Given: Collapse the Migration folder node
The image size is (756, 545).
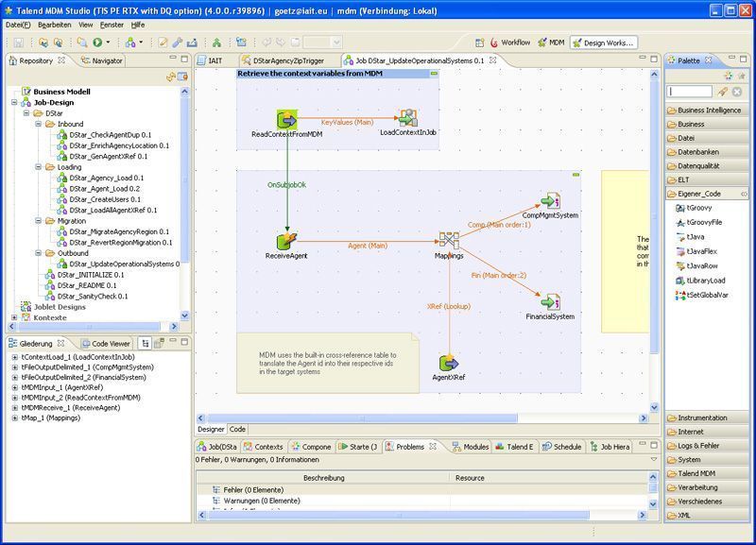Looking at the screenshot, I should pos(38,221).
